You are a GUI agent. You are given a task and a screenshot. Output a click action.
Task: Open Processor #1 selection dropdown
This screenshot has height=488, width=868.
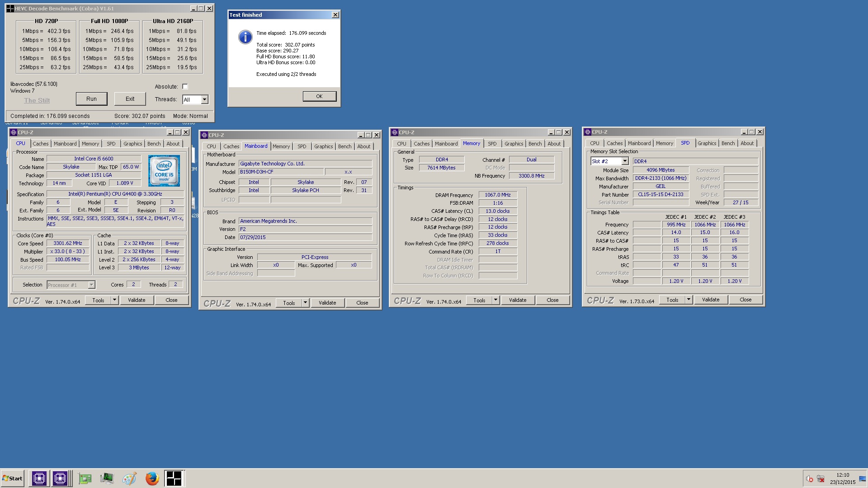(91, 285)
